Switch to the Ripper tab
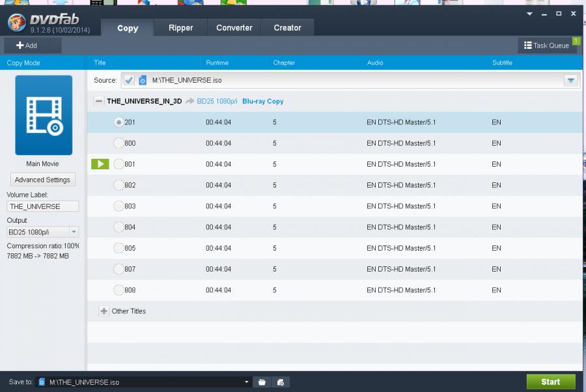The image size is (586, 392). click(x=180, y=28)
